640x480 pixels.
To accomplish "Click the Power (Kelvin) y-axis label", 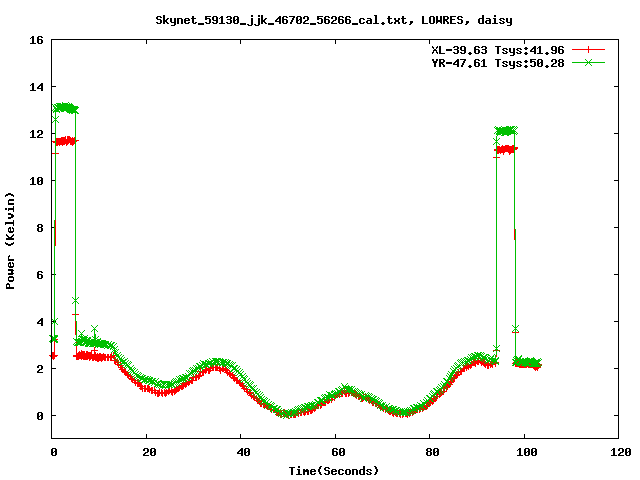I will tap(10, 240).
